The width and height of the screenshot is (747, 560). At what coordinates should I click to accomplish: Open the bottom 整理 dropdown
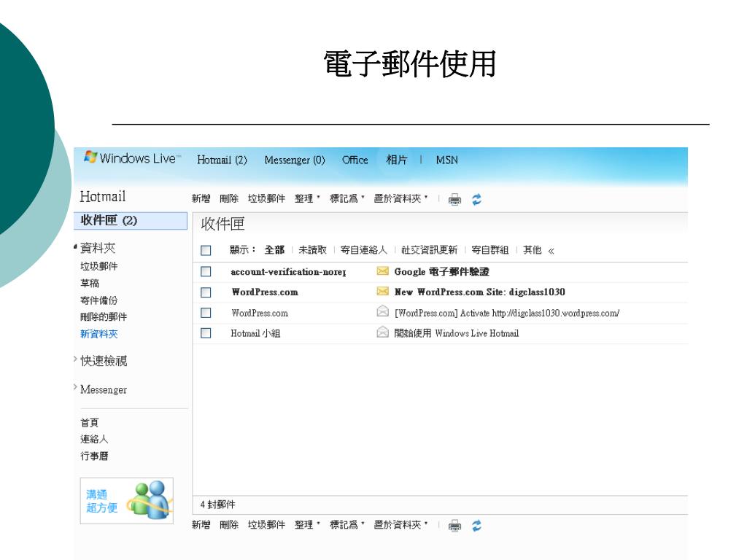(307, 525)
